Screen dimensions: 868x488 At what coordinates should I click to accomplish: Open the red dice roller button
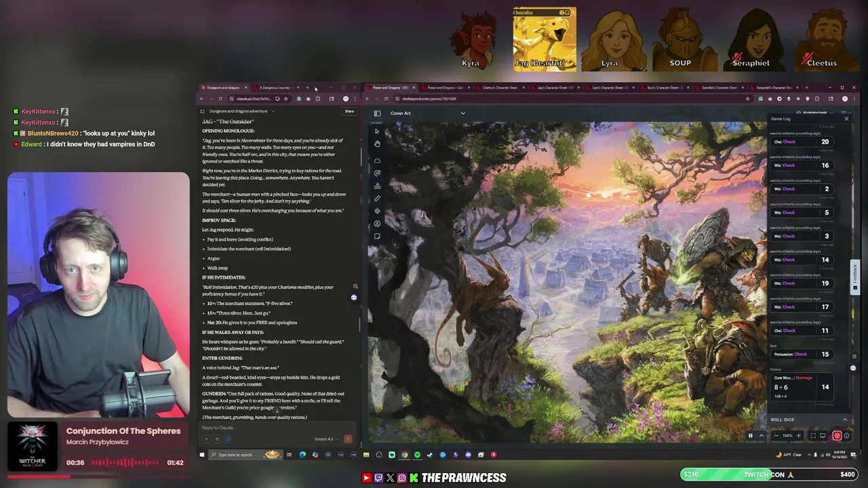coord(837,436)
